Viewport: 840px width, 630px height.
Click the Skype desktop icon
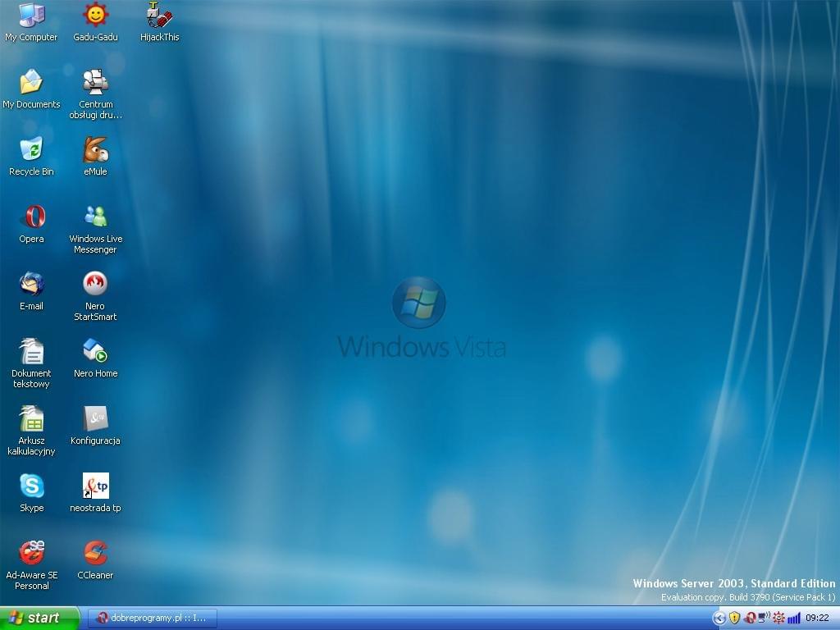(x=32, y=486)
